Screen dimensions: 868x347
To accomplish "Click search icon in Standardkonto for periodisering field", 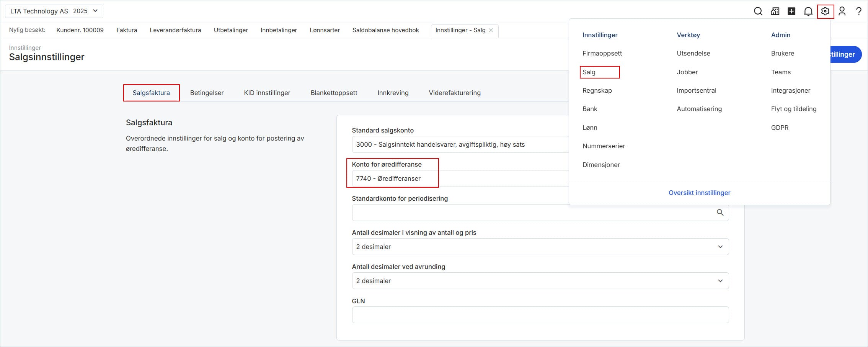I will [x=720, y=213].
